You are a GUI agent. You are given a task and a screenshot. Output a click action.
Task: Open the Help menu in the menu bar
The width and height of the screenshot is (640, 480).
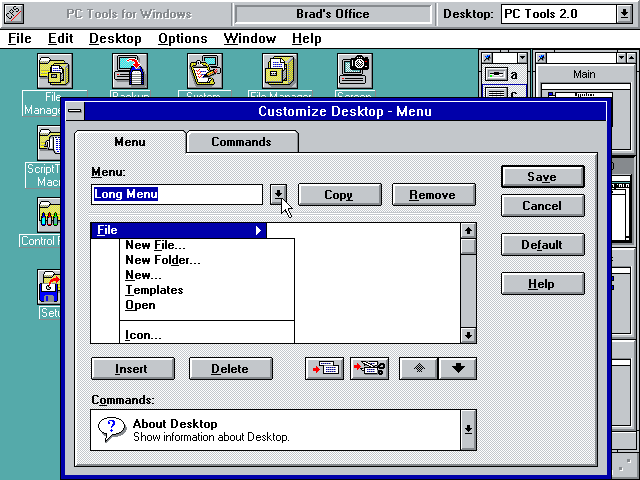coord(307,38)
